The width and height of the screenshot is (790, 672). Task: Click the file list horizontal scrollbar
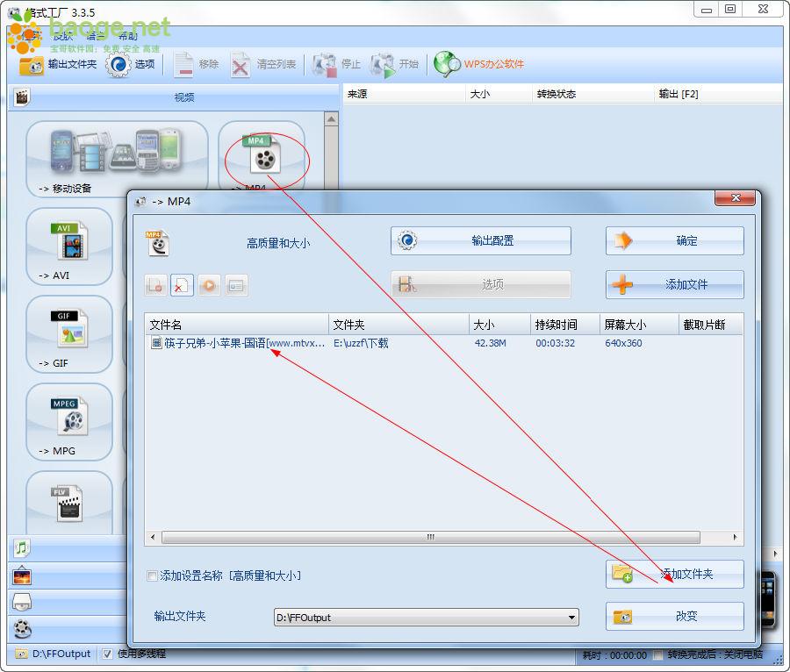point(430,537)
